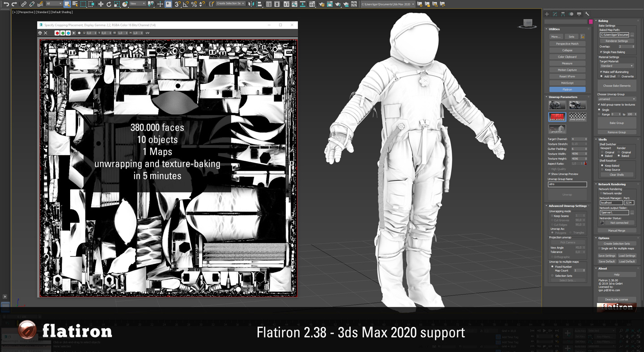
Task: Collapse the Unwrap Parameters rollout
Action: 546,97
